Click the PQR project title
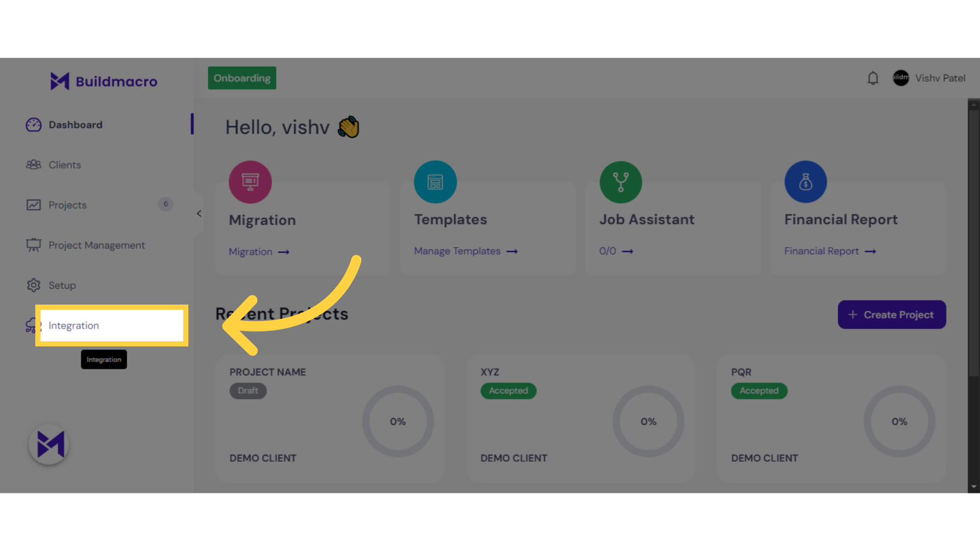 point(741,372)
